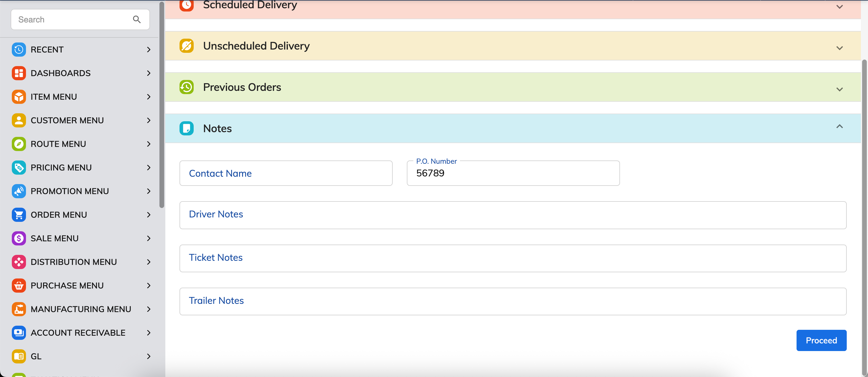Image resolution: width=868 pixels, height=377 pixels.
Task: Expand the Previous Orders section chevron
Action: click(839, 89)
